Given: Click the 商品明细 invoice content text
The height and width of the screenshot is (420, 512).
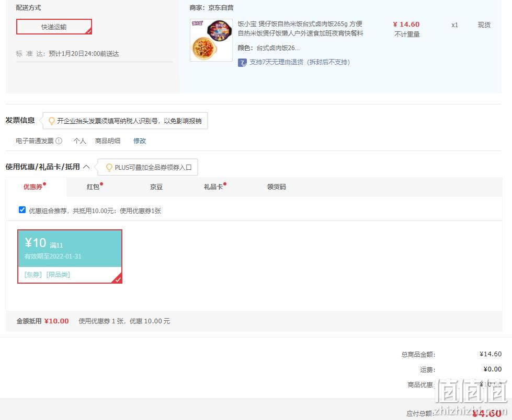Looking at the screenshot, I should (108, 141).
